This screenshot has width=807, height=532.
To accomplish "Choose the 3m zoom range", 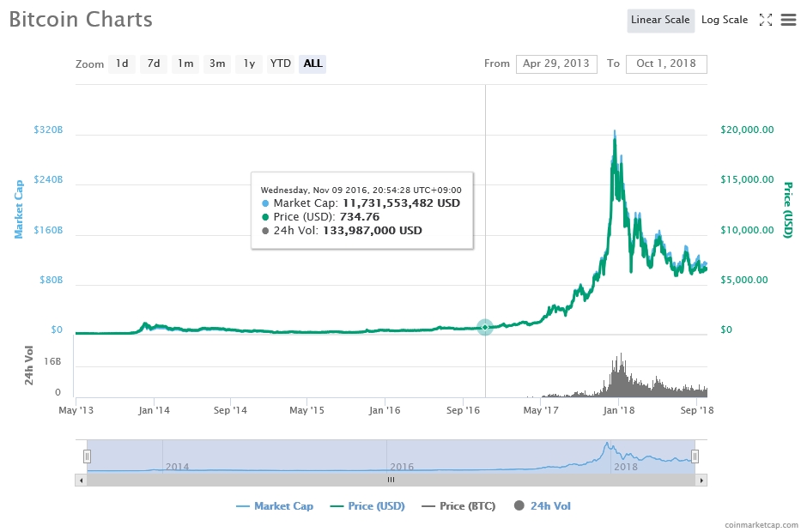I will click(217, 63).
